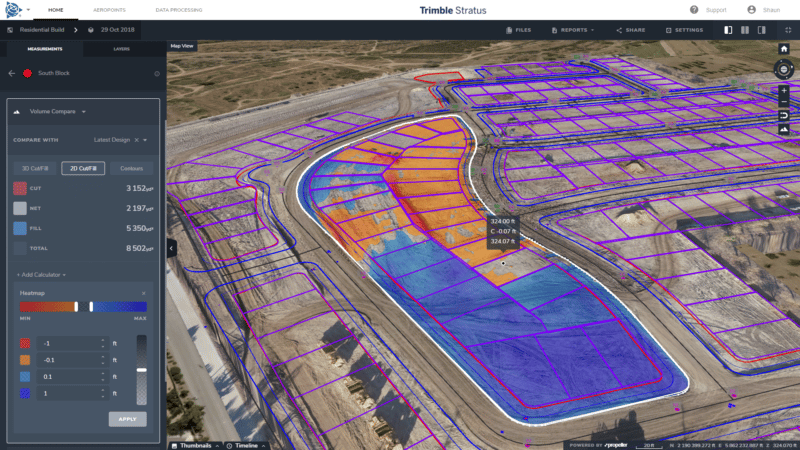Viewport: 800px width, 450px height.
Task: Open Support help icon
Action: (x=694, y=9)
